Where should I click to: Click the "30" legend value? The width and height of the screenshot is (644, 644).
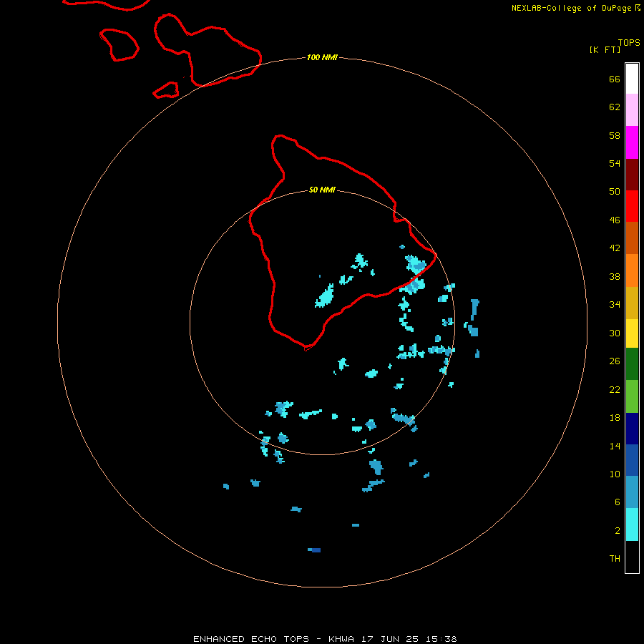(615, 333)
